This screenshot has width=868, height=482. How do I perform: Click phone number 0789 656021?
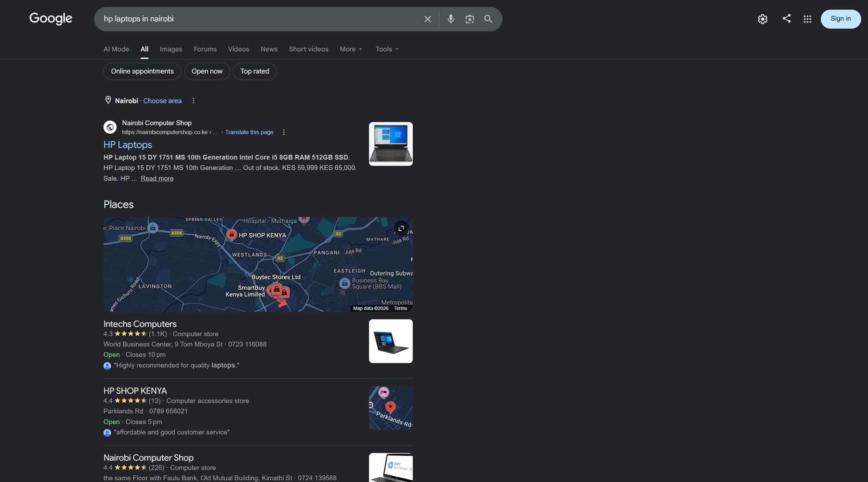[x=168, y=411]
